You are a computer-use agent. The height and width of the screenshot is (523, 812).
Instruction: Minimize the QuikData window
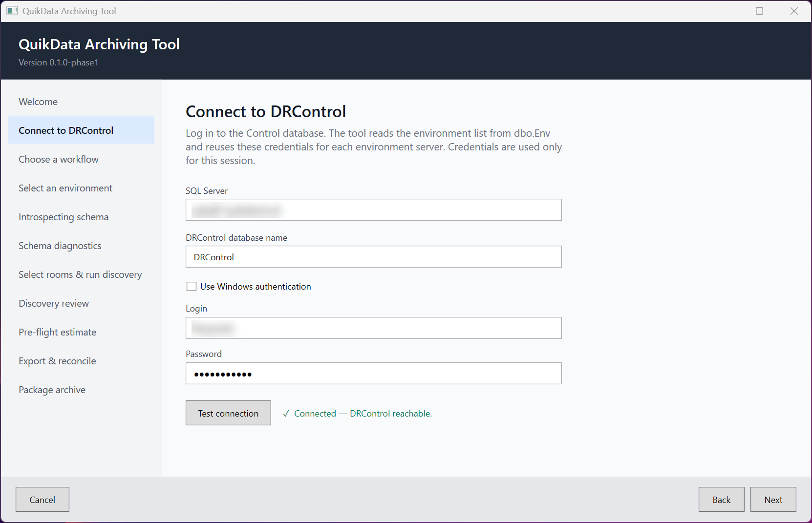point(726,11)
